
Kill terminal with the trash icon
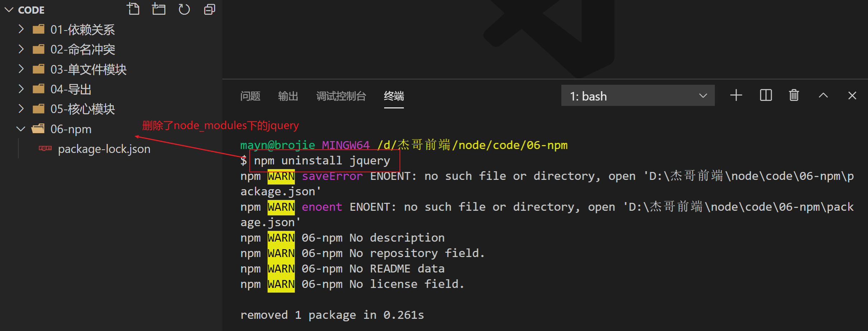tap(794, 95)
